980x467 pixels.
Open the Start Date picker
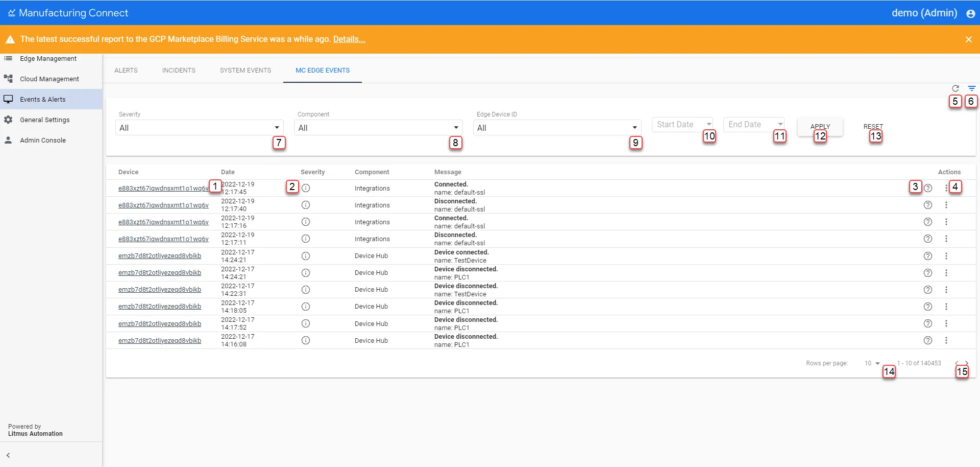coord(682,125)
